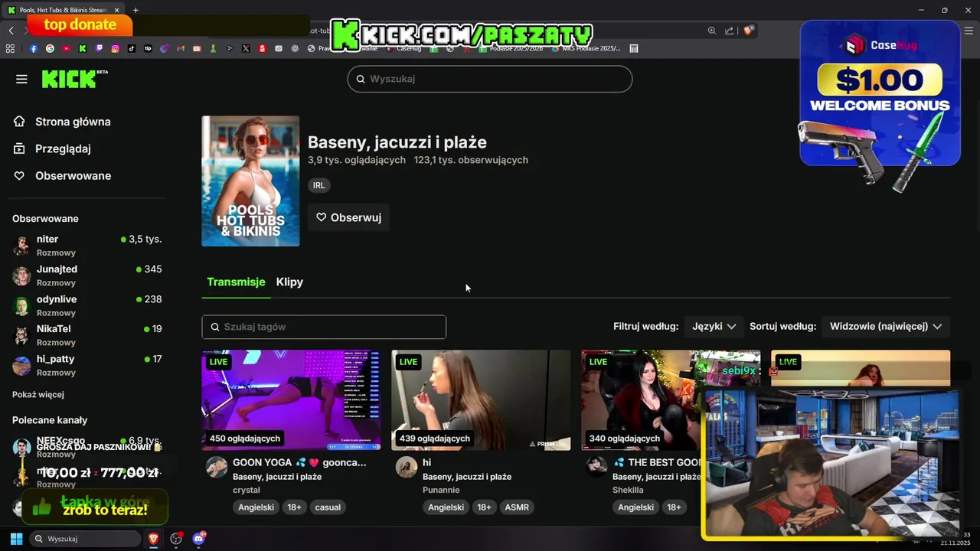
Task: Click the zoom magnifier icon in the address bar
Action: click(712, 31)
